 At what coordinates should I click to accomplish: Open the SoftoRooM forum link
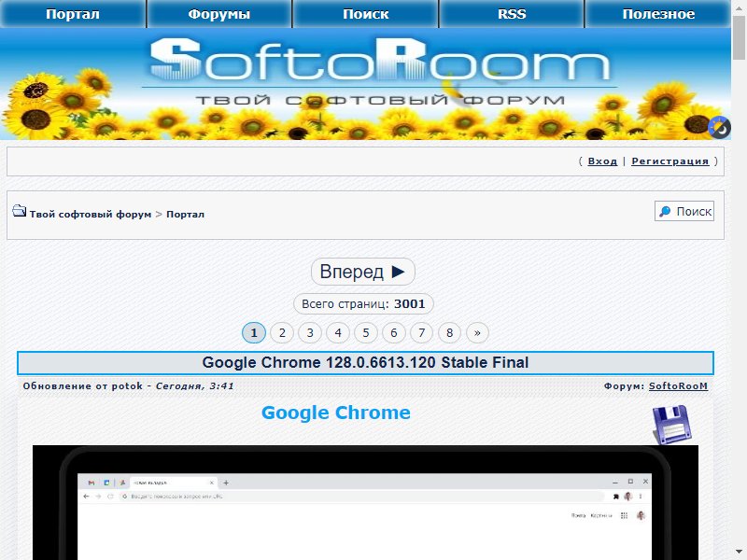[679, 386]
